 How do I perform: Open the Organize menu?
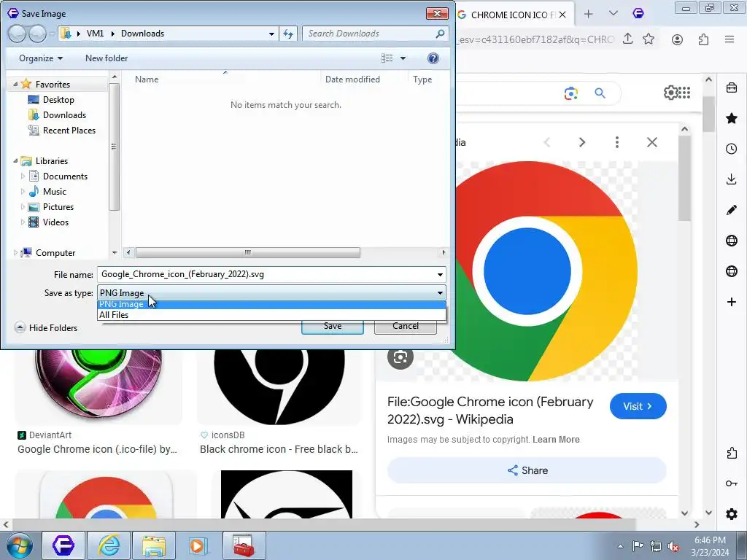pyautogui.click(x=41, y=58)
